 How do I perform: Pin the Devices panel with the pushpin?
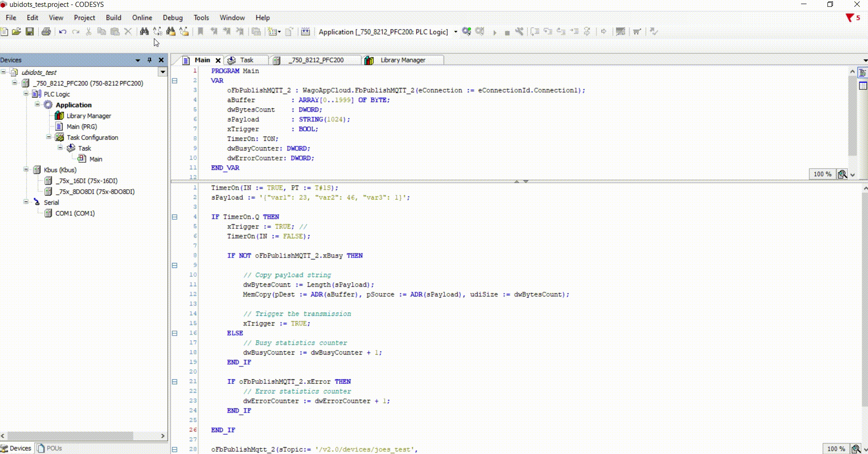pos(149,60)
